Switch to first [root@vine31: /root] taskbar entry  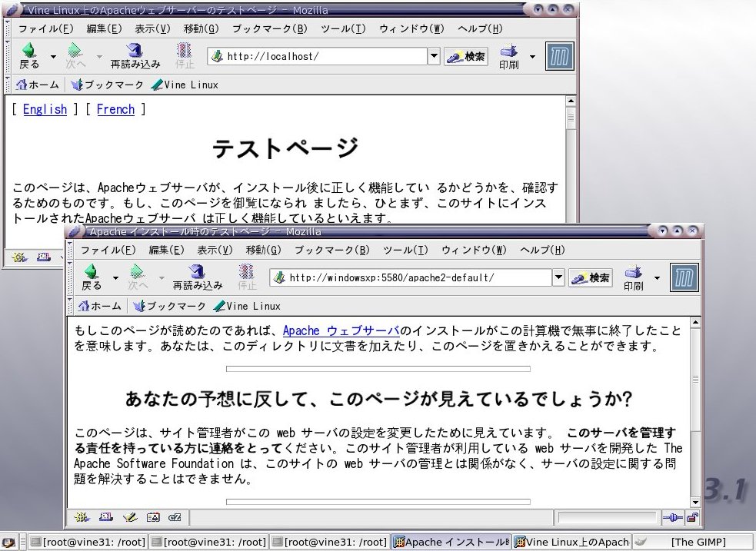point(87,543)
